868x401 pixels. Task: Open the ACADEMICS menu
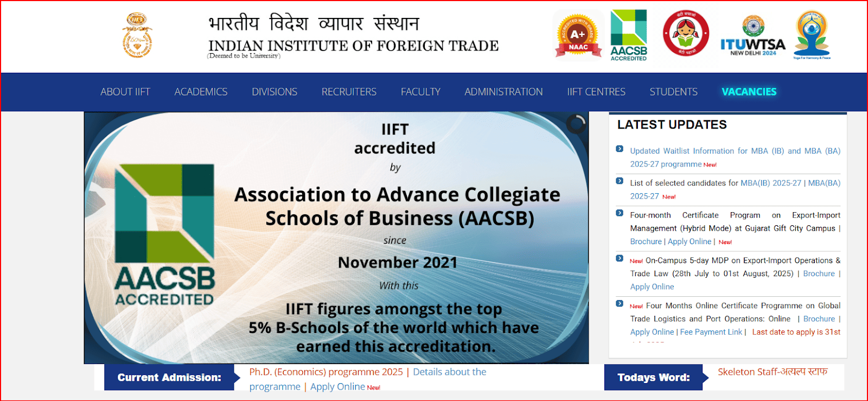pyautogui.click(x=201, y=92)
